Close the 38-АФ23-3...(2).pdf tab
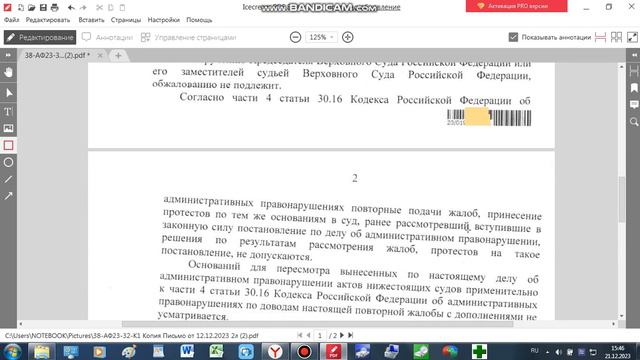 pyautogui.click(x=100, y=55)
